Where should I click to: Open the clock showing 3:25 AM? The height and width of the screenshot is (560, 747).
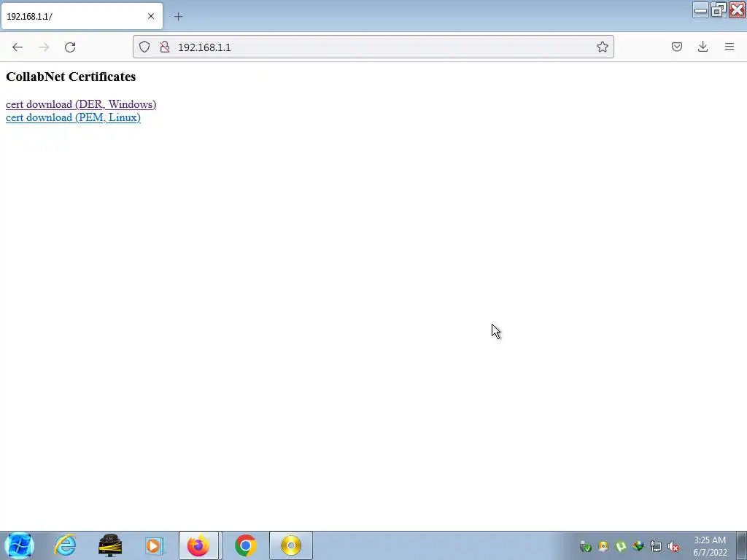coord(710,546)
